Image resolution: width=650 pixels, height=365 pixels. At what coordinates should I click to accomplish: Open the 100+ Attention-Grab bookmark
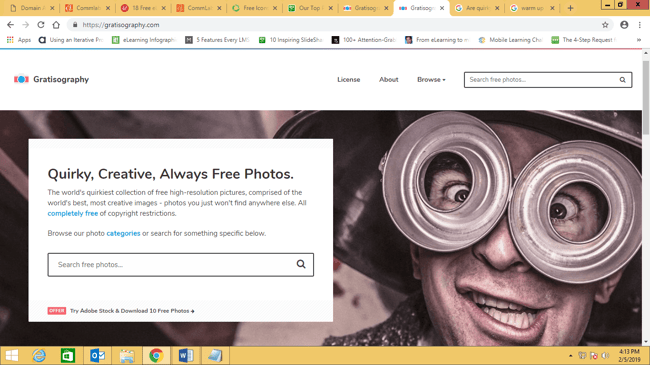364,40
